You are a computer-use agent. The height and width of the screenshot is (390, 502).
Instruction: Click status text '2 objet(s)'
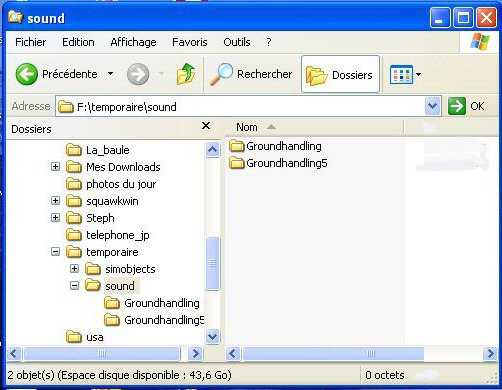tap(31, 375)
